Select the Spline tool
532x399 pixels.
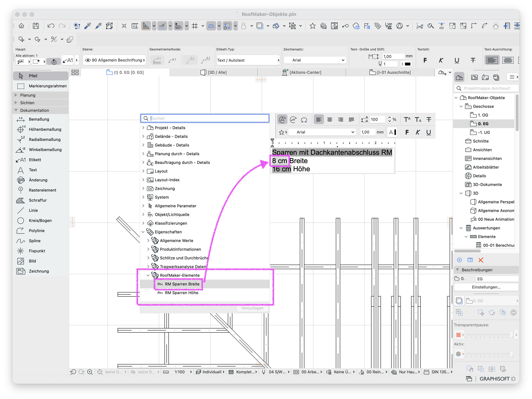41,241
